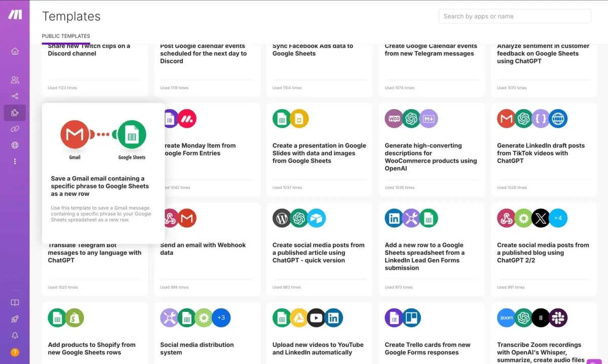Screen dimensions: 608x364
Task: Click the large Gmail icon in hovered card
Action: (x=75, y=135)
